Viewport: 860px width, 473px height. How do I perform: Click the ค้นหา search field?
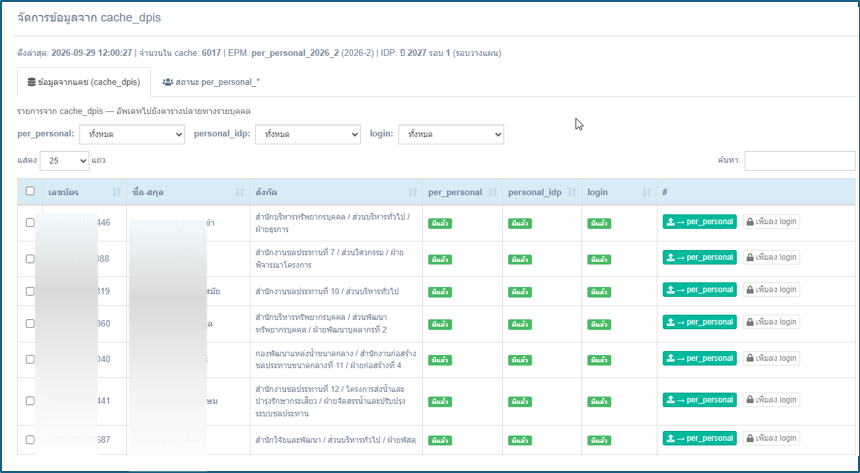point(799,161)
